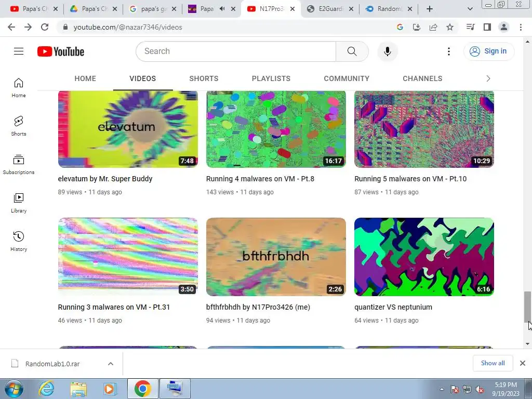Click Show all downloads

point(493,363)
